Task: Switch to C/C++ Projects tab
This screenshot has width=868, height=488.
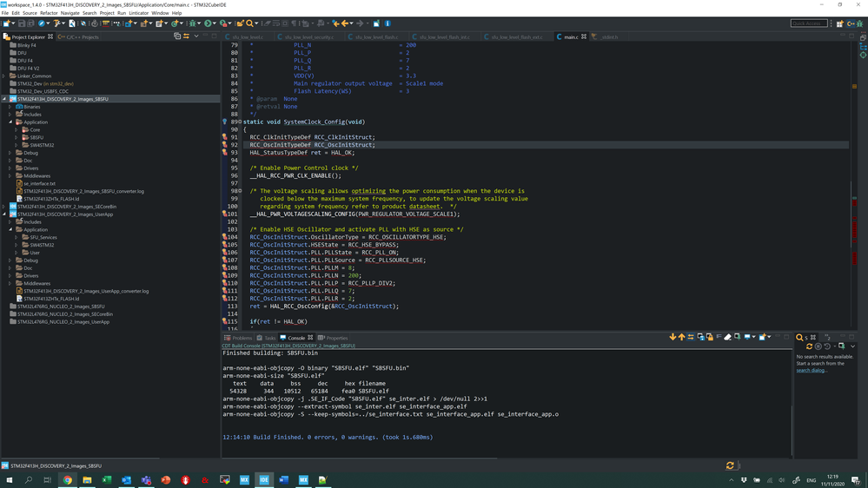Action: 78,37
